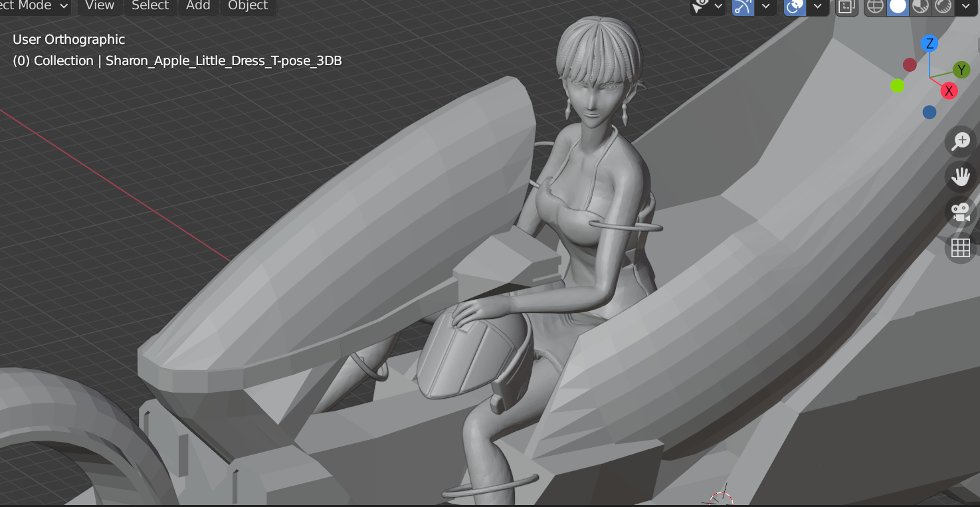
Task: Open the View menu
Action: point(100,5)
